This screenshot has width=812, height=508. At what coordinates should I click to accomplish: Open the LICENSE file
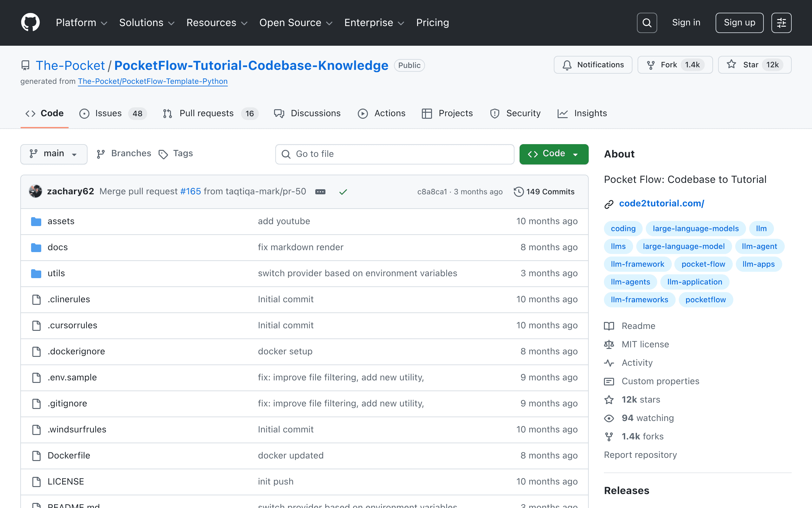pos(66,481)
